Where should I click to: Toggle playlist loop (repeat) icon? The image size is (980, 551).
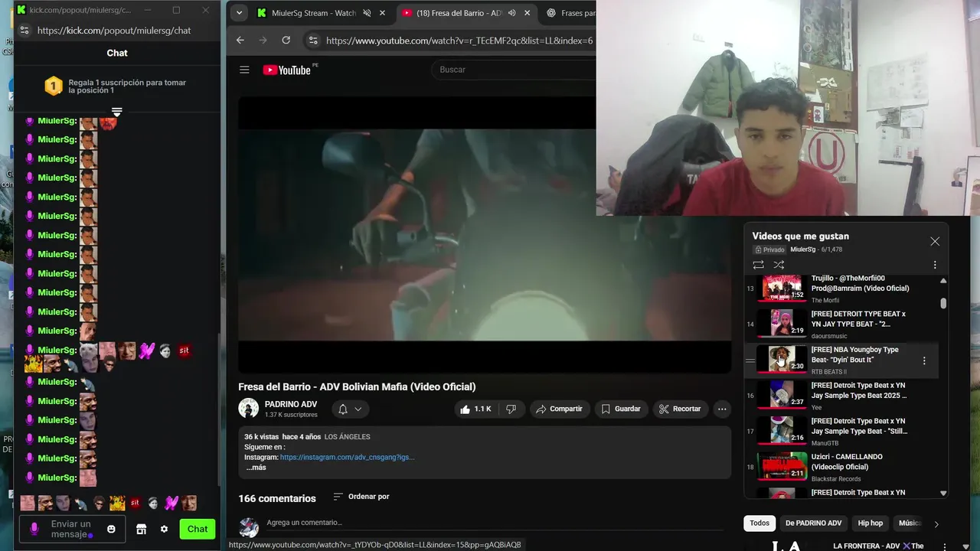(x=758, y=265)
